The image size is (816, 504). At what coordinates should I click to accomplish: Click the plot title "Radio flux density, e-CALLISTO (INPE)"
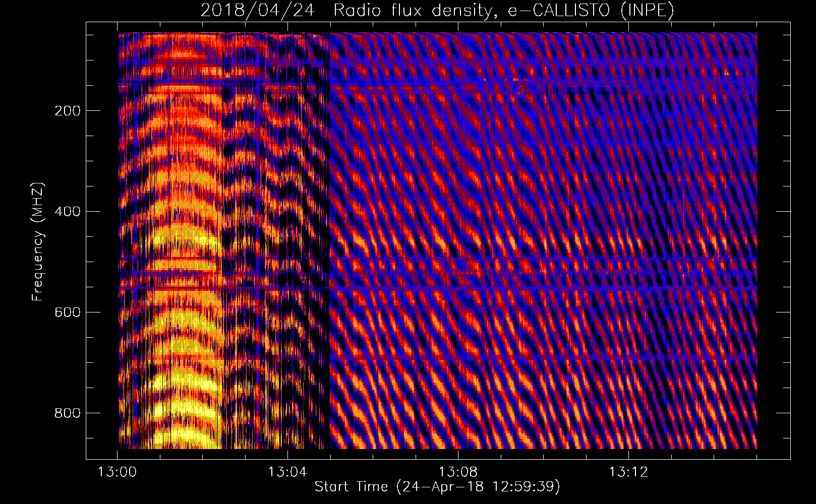(503, 11)
